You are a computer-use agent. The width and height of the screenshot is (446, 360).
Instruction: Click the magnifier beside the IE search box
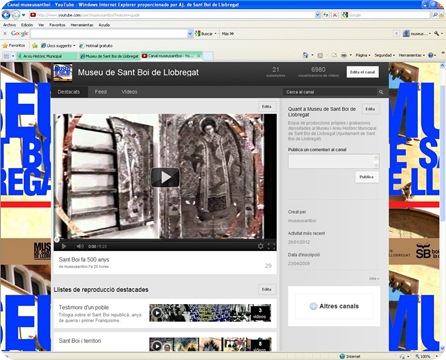tap(435, 15)
